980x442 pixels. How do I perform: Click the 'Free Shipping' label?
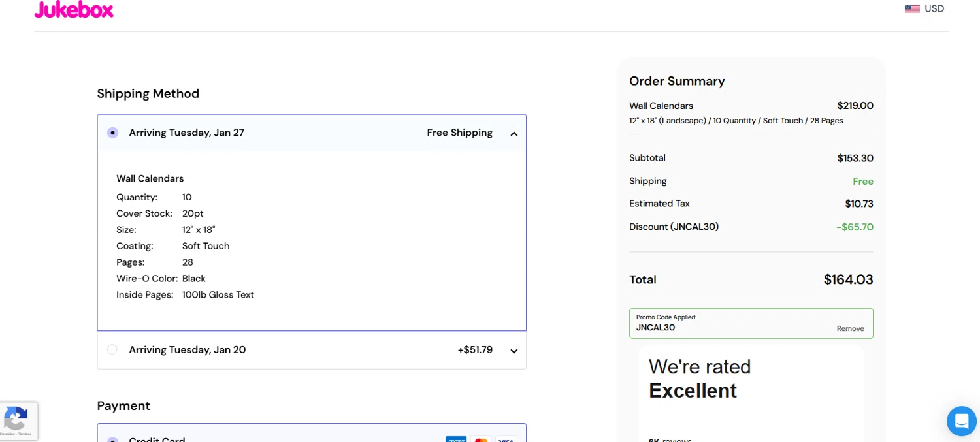click(x=460, y=133)
